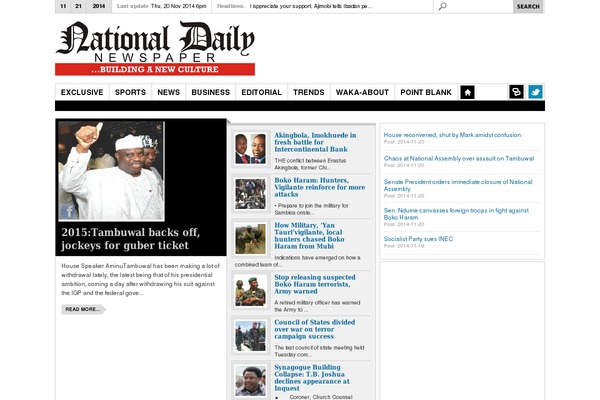Click Facebook icon on Tambuwal photo
The height and width of the screenshot is (400, 600).
pyautogui.click(x=68, y=211)
